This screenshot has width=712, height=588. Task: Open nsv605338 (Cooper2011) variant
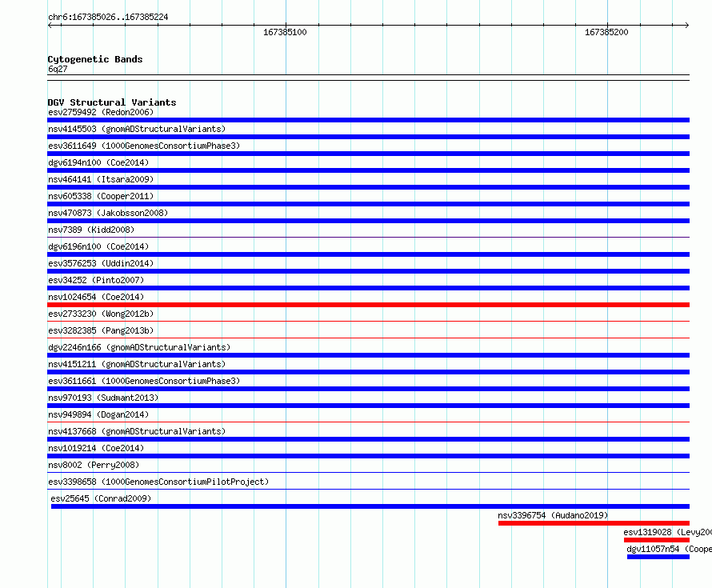tap(101, 196)
